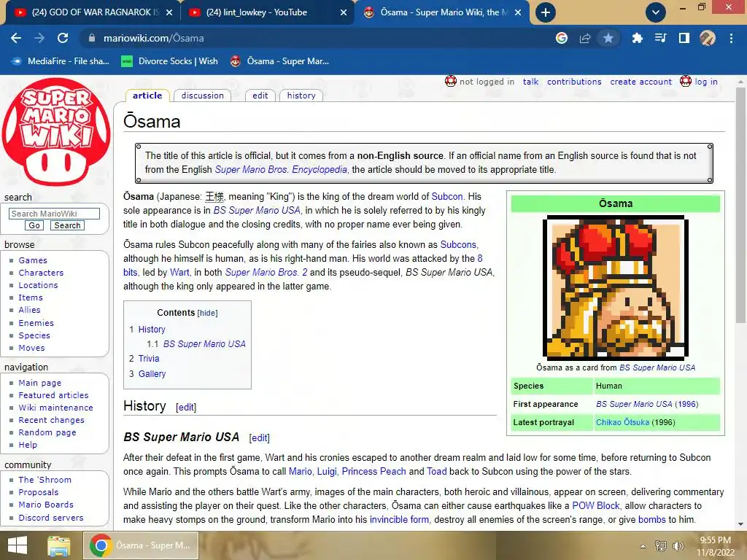The image size is (747, 560).
Task: Close the GOD OF WAR RAGNAROK tab
Action: [169, 12]
